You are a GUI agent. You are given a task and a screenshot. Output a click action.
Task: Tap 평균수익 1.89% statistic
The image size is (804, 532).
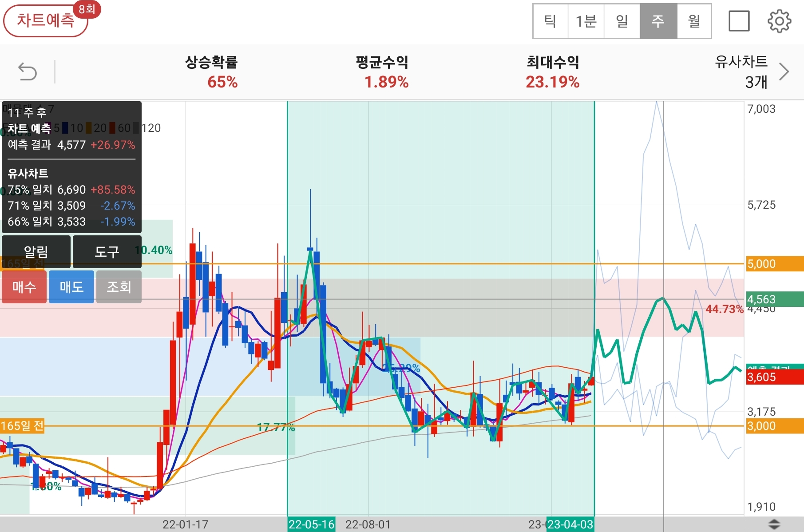(382, 72)
